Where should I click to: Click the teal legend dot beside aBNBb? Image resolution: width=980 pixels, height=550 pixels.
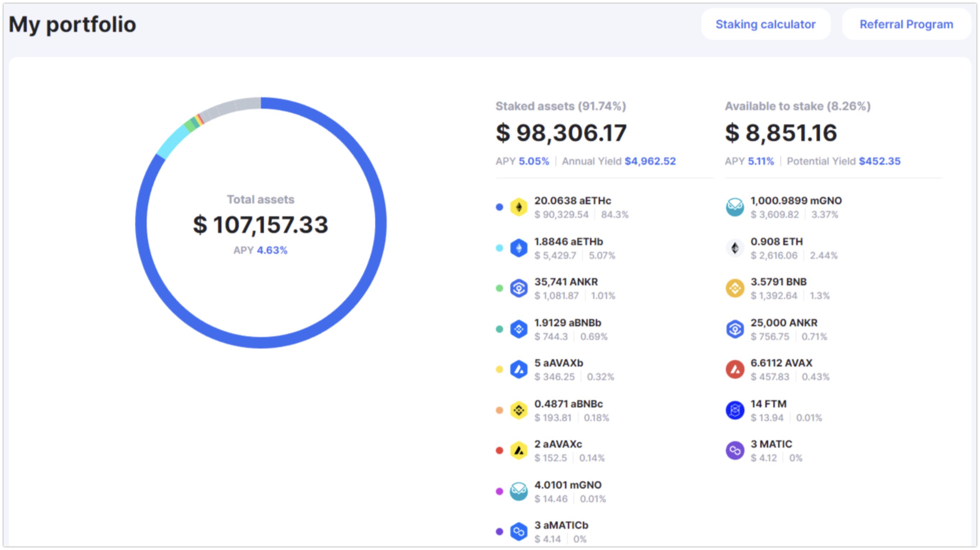499,329
